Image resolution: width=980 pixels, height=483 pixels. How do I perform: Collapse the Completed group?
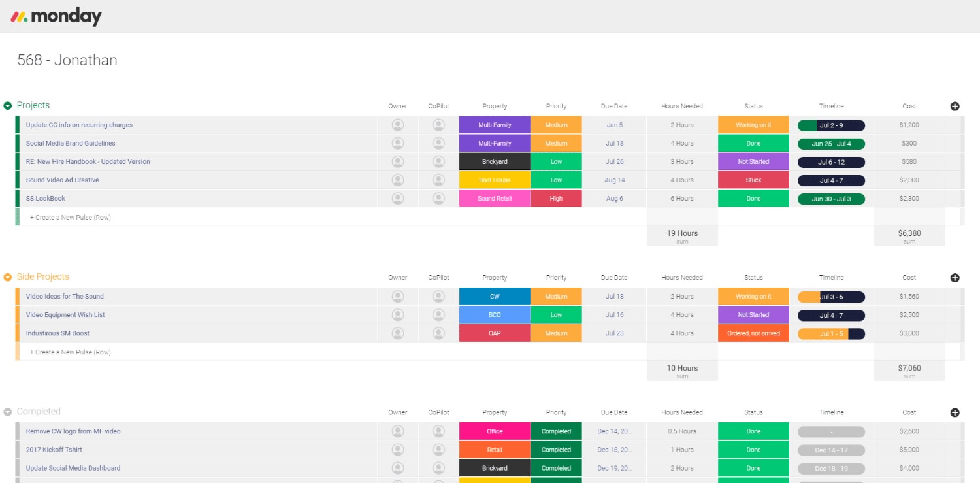click(8, 412)
